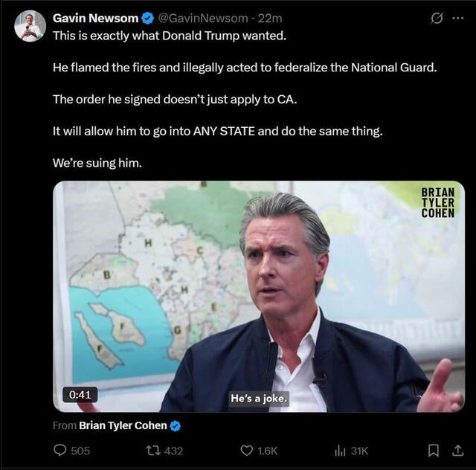
Task: Click the 1.6K likes count
Action: (268, 451)
